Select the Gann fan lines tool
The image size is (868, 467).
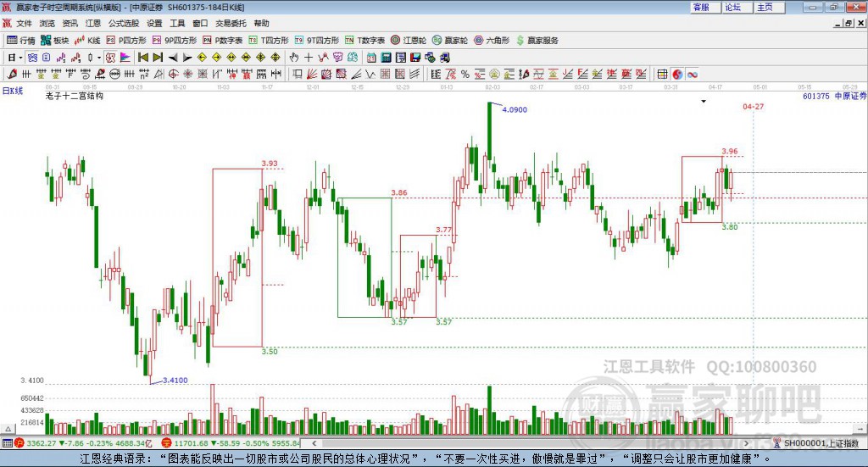(312, 74)
